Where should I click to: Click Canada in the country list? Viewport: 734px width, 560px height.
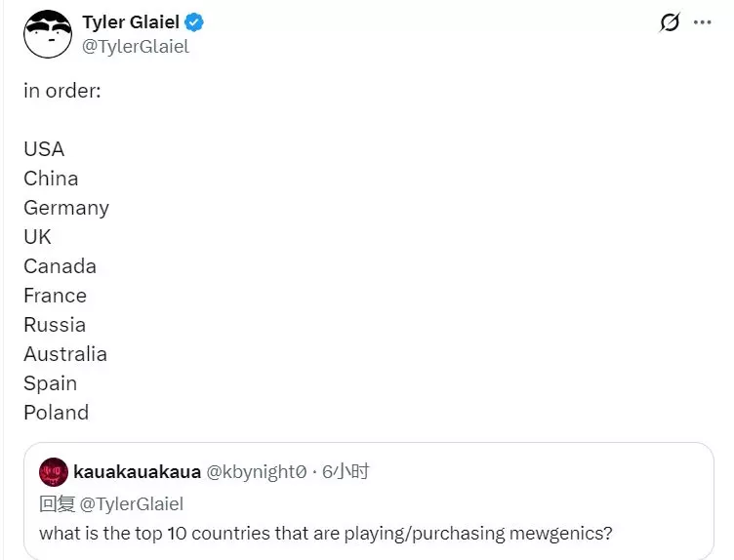tap(60, 266)
